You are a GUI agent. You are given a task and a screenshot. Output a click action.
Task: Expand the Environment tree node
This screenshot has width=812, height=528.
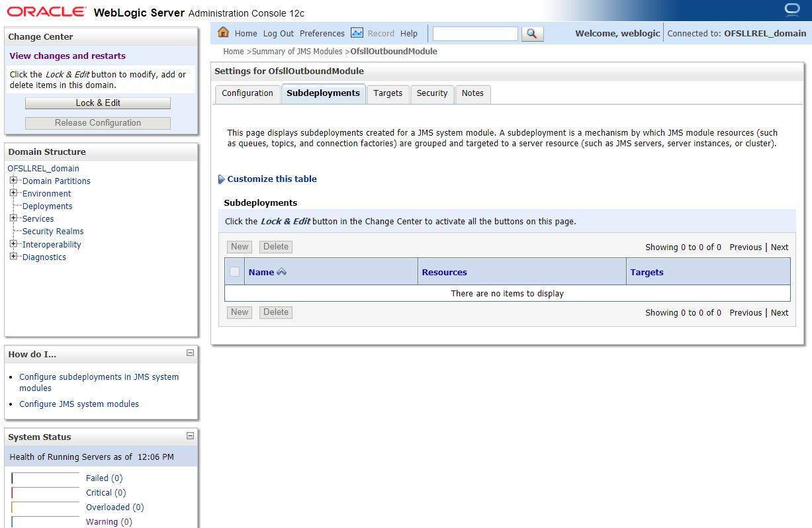coord(13,193)
